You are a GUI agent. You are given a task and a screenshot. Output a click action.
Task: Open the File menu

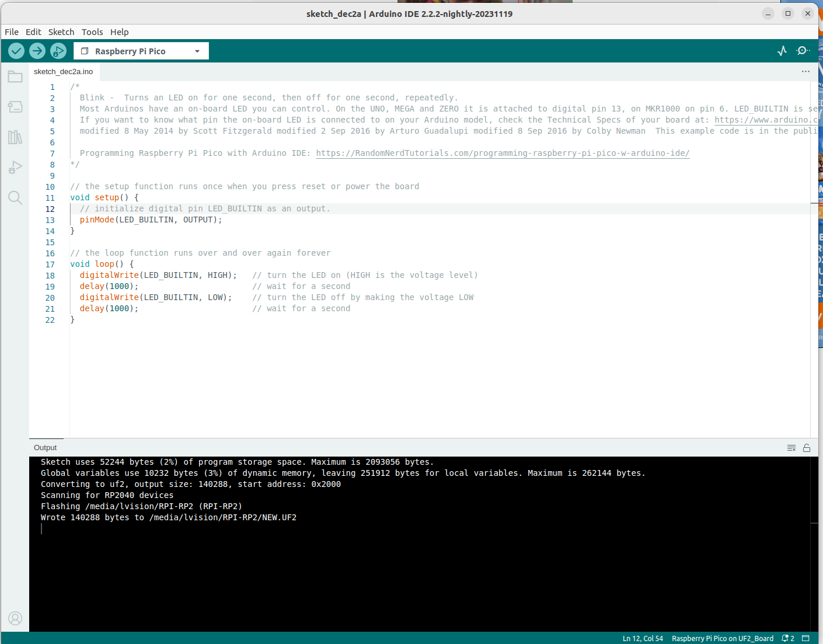point(12,32)
